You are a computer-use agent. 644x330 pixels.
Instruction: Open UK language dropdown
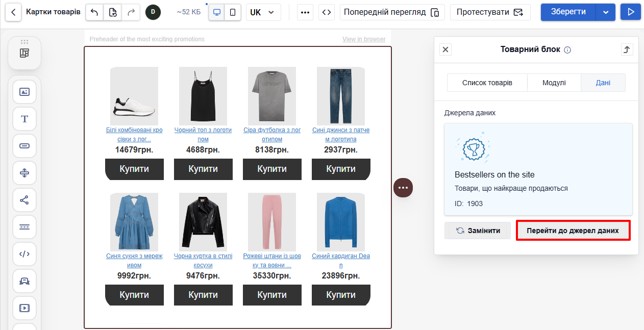263,12
